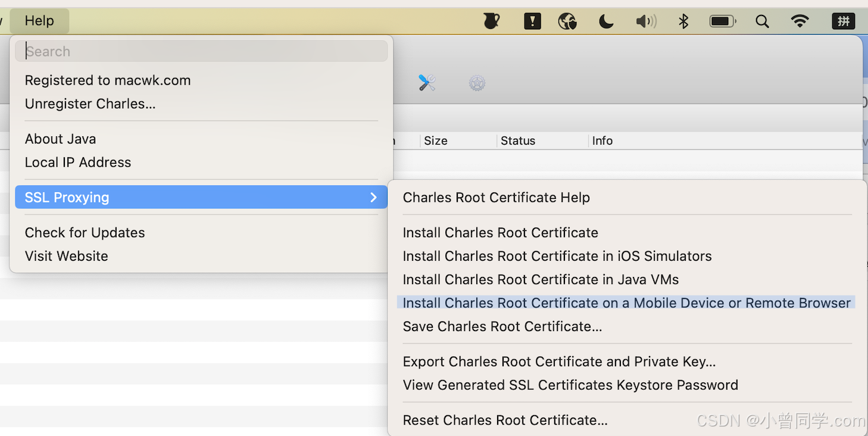Choose Reset Charles Root Certificate…
This screenshot has height=436, width=868.
pyautogui.click(x=626, y=420)
